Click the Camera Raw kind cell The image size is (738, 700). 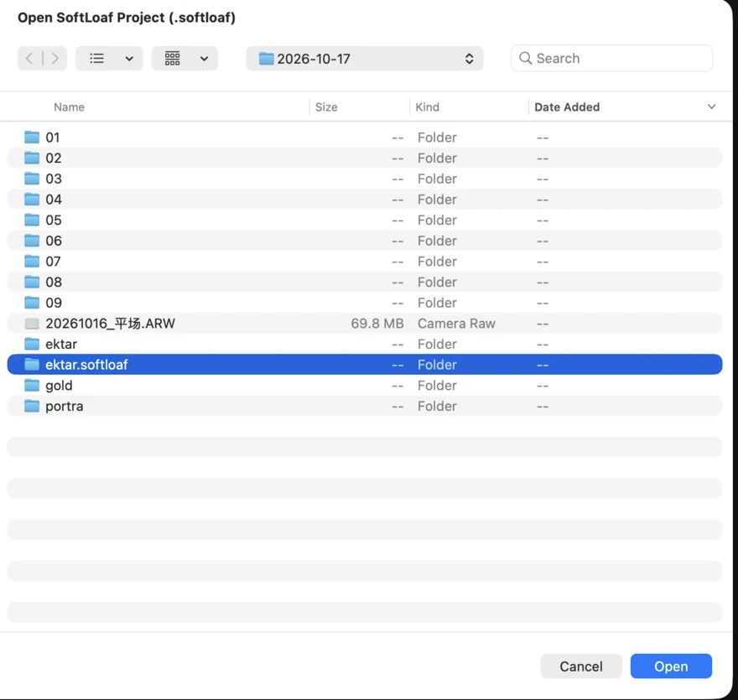pyautogui.click(x=456, y=324)
